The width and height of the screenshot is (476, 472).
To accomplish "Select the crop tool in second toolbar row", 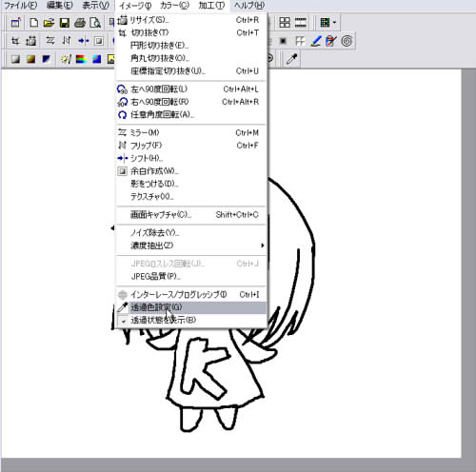I will click(15, 41).
